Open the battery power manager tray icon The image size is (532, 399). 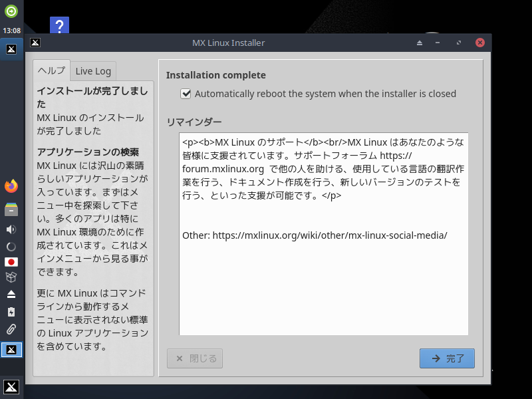[11, 312]
